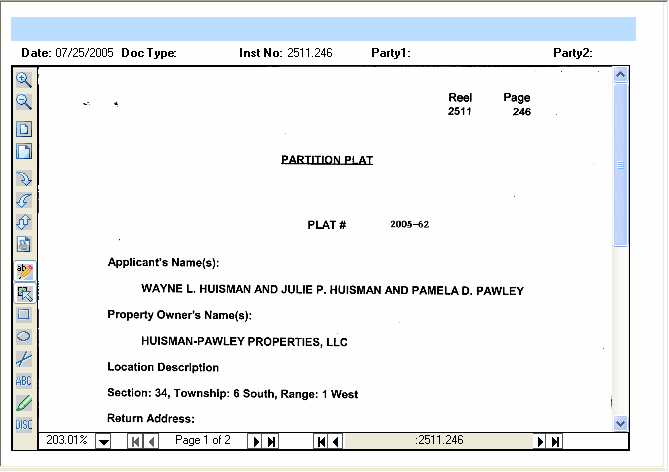Jump to last page of document
The width and height of the screenshot is (669, 472).
271,441
